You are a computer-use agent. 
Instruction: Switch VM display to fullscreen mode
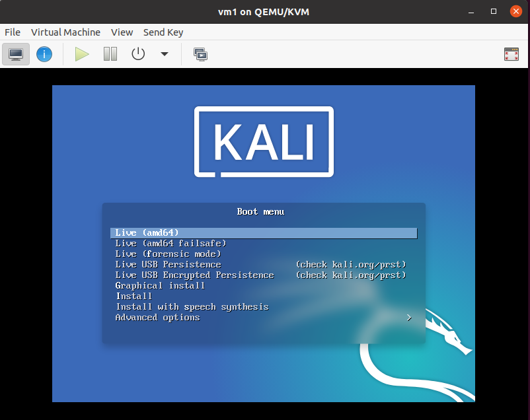pyautogui.click(x=511, y=54)
